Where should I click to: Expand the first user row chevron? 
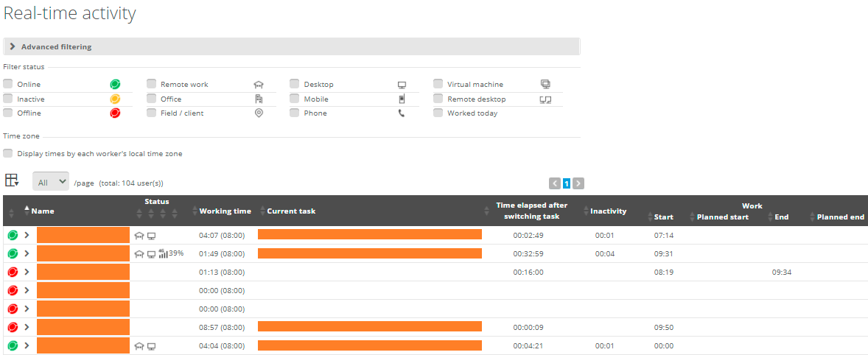[x=27, y=235]
